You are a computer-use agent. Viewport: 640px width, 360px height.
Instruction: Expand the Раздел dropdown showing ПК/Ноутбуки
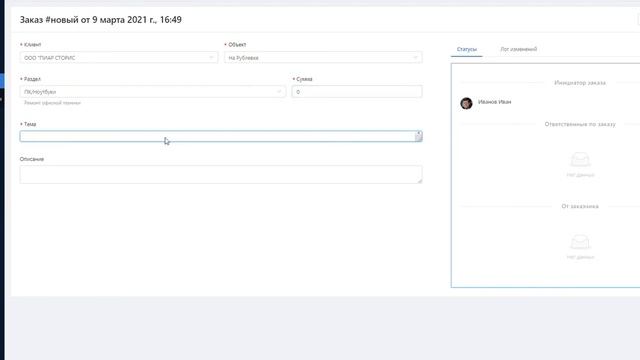tap(153, 92)
